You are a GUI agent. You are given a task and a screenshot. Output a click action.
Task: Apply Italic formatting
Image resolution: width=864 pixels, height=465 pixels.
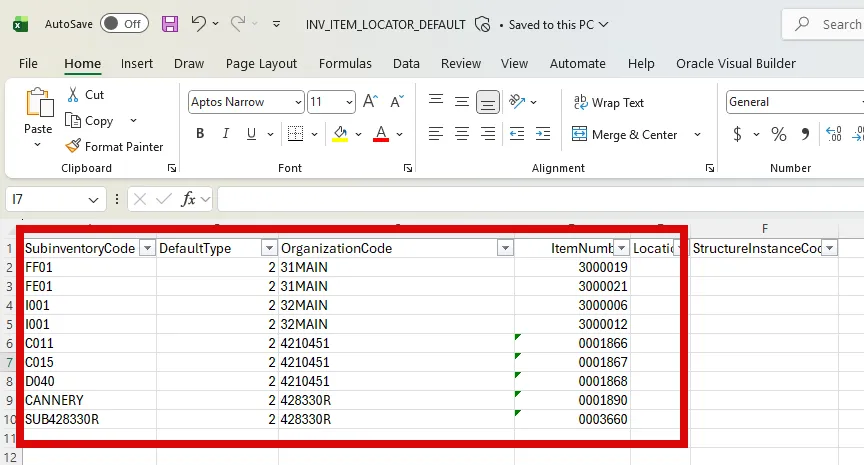click(x=226, y=134)
